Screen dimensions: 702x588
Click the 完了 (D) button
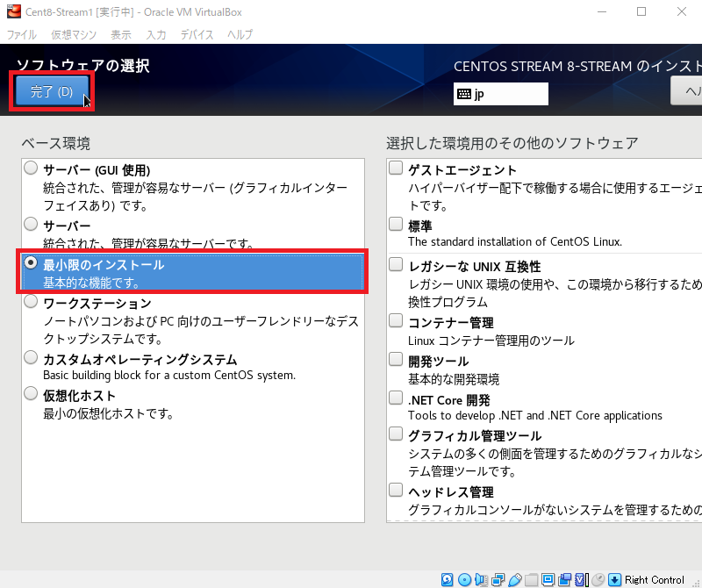point(52,91)
